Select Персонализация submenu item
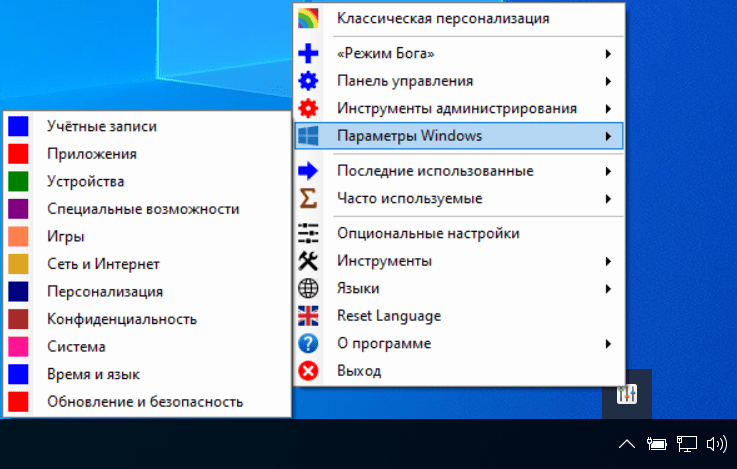The image size is (737, 469). (147, 291)
